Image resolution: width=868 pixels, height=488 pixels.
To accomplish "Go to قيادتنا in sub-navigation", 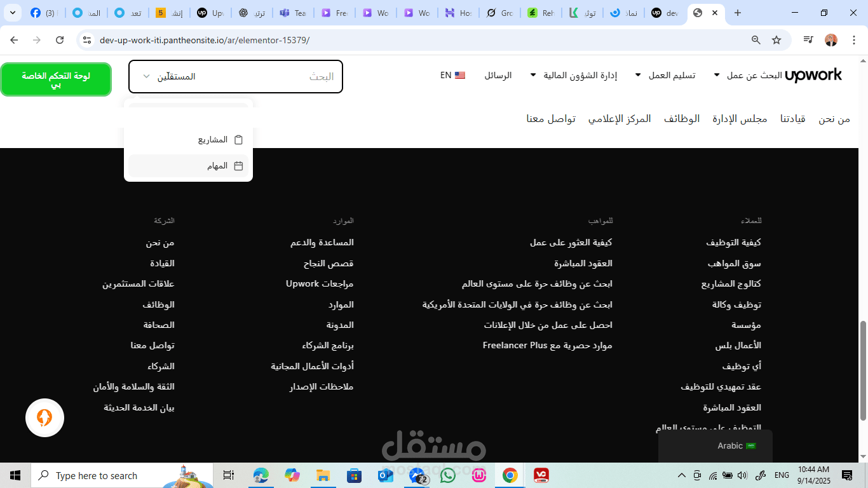I will pyautogui.click(x=793, y=119).
